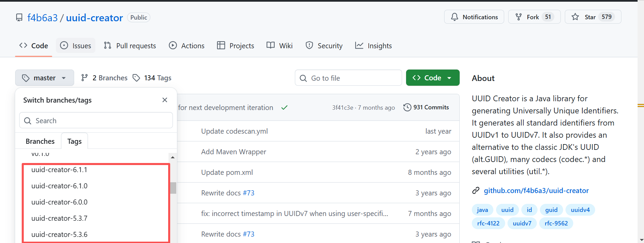Click the tag list scroll up arrow
644x243 pixels.
point(173,157)
